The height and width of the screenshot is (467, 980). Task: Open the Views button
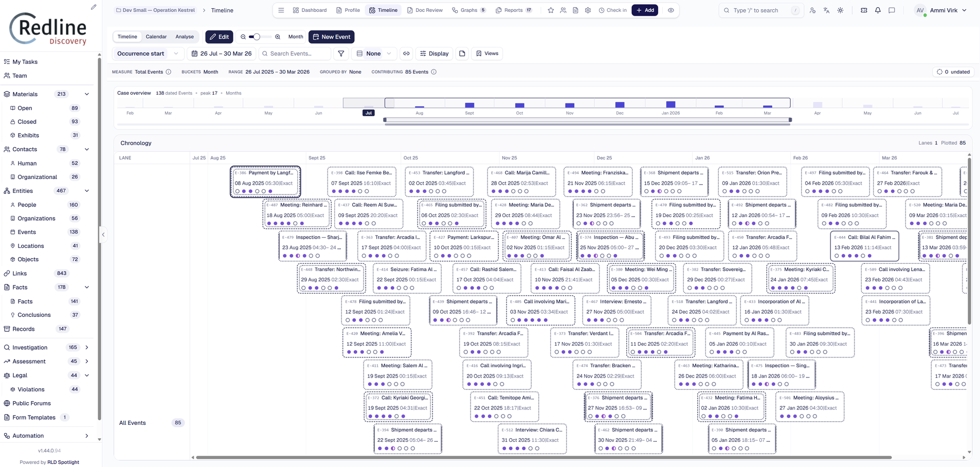pos(487,53)
